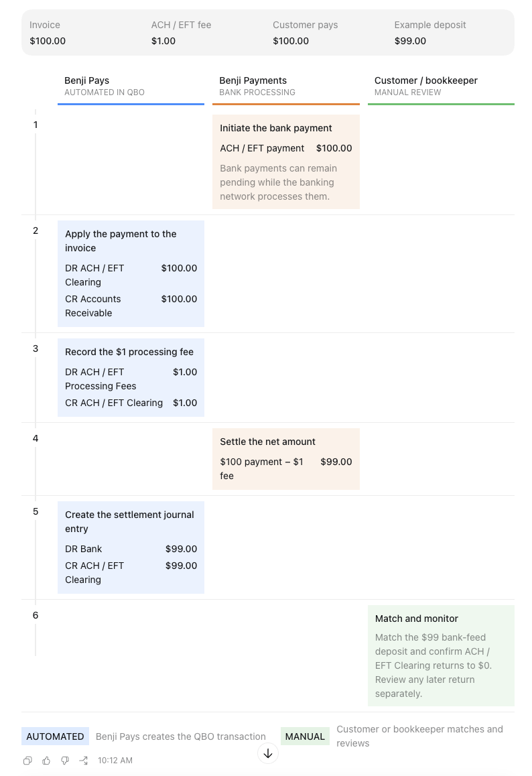Click the ACH / EFT fee $1.00 value
Viewport: 532px width, 776px height.
point(163,41)
